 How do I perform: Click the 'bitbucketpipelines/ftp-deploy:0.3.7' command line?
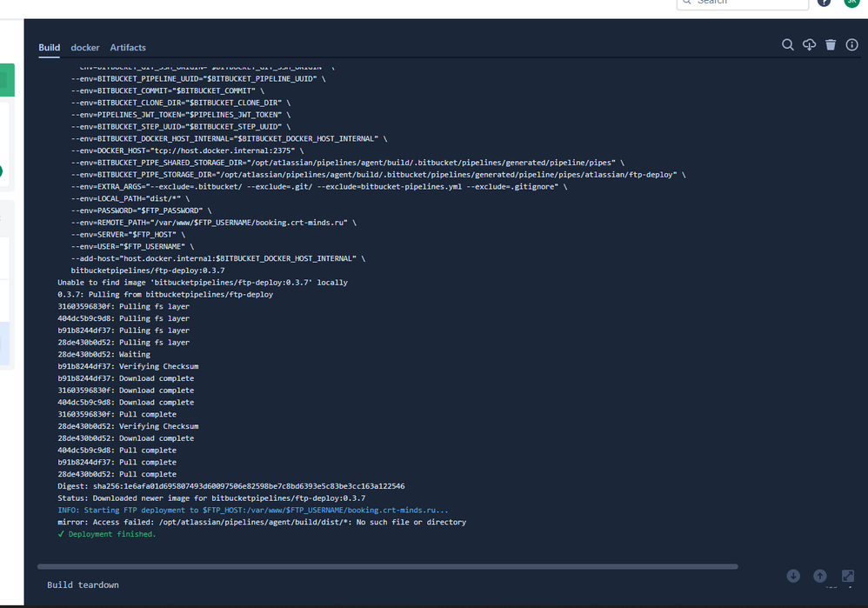coord(148,271)
